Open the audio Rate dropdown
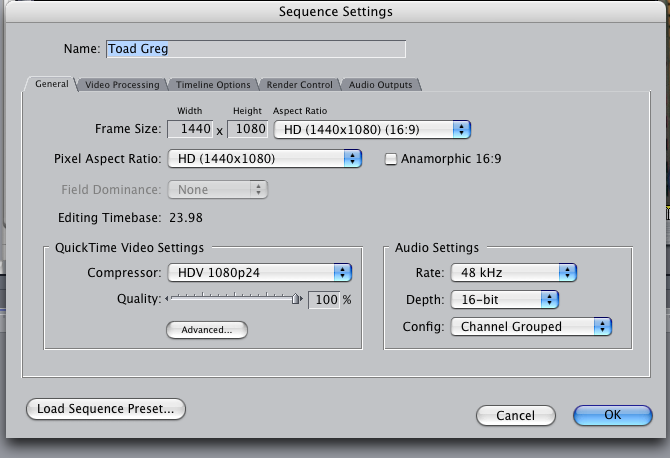This screenshot has height=458, width=670. tap(512, 272)
